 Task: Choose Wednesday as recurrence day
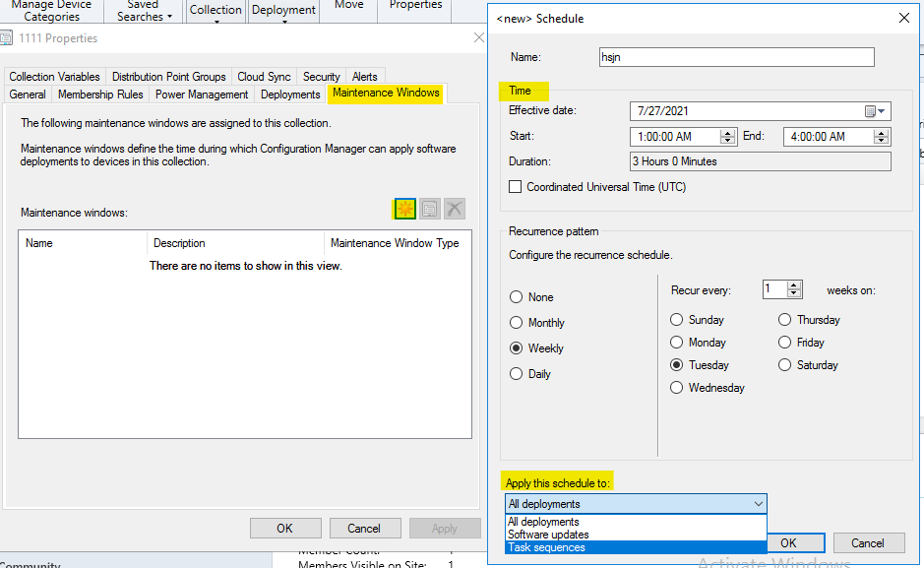(x=708, y=387)
